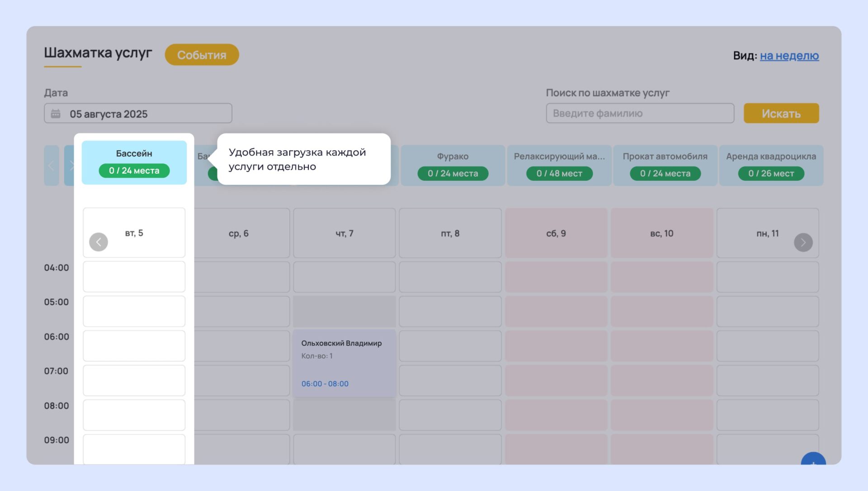Image resolution: width=868 pixels, height=491 pixels.
Task: Open the Релаксирующий массаж service tab
Action: tap(559, 156)
